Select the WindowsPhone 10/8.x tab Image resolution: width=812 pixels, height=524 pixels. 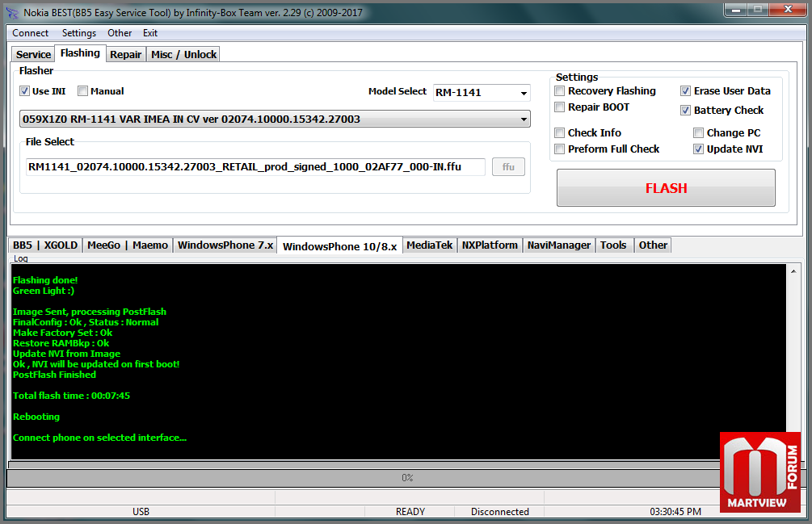[339, 246]
